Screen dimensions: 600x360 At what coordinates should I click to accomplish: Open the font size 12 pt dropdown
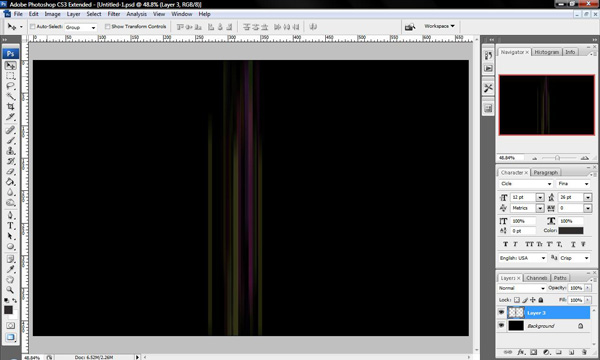click(540, 197)
